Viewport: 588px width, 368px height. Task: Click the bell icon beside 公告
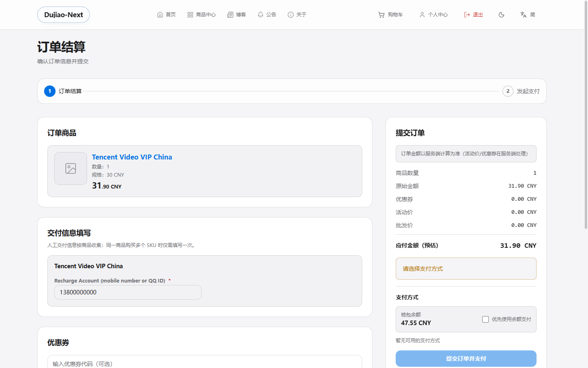[x=261, y=15]
